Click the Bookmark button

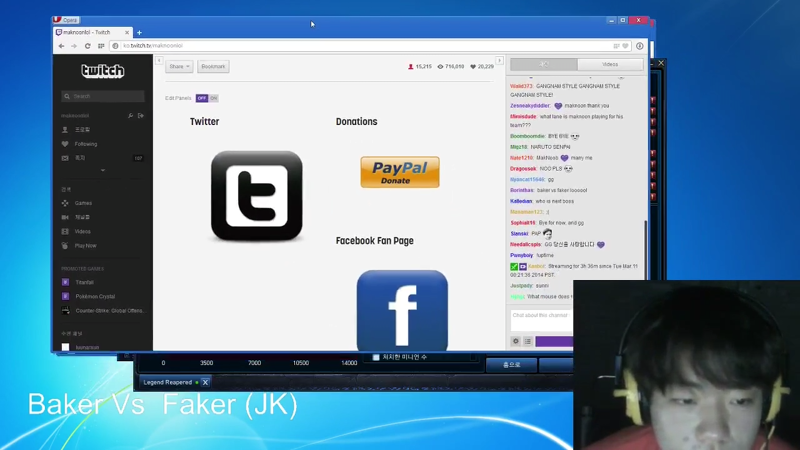click(213, 66)
